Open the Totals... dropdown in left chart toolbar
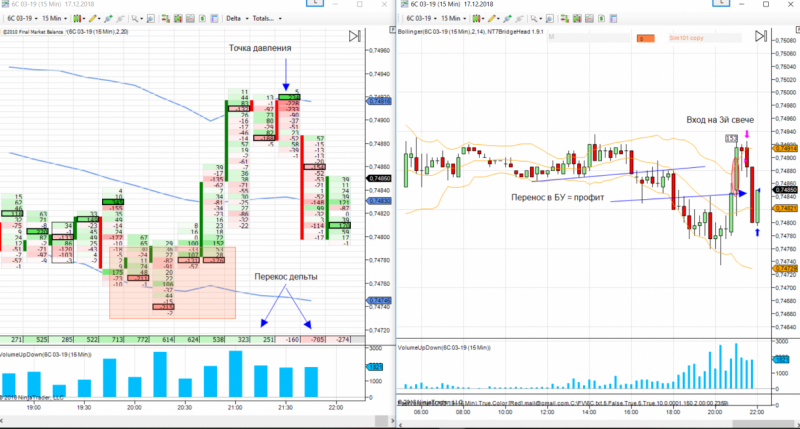The height and width of the screenshot is (429, 800). [x=267, y=18]
